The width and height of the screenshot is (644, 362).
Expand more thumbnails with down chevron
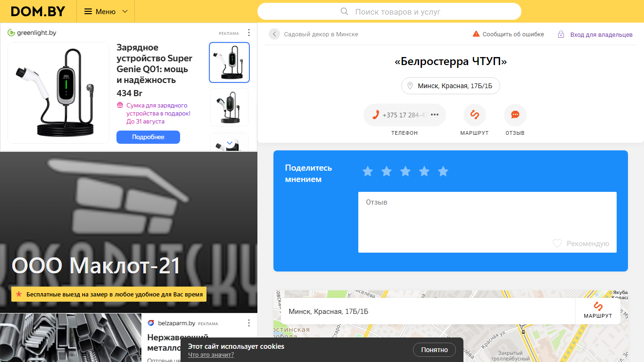pos(230,143)
